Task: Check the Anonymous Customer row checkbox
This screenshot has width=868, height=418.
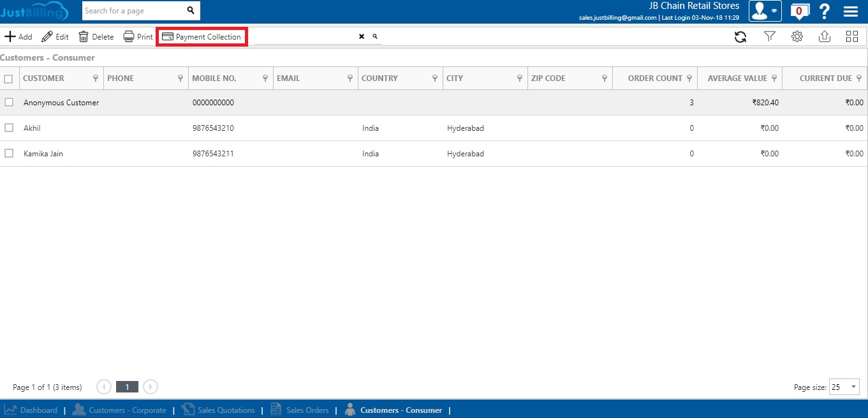Action: [x=9, y=102]
